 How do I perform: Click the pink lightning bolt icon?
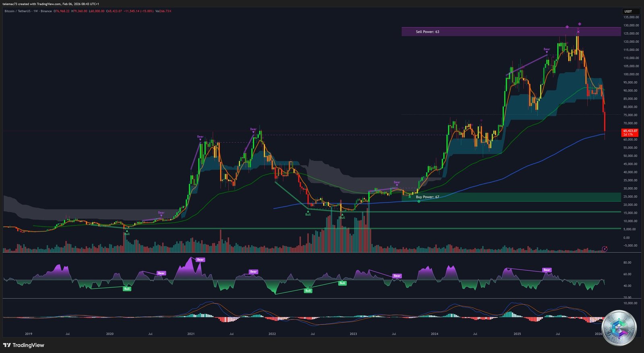605,249
